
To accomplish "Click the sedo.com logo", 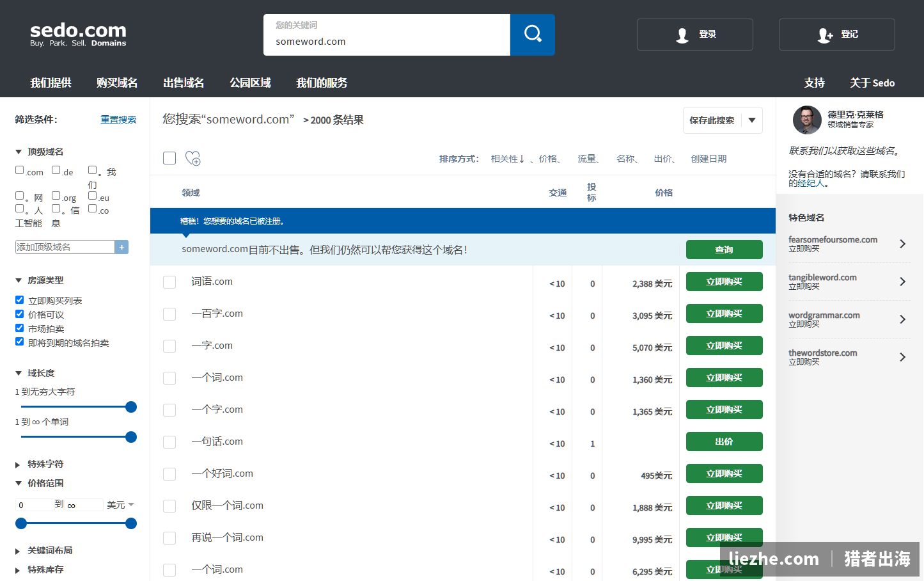I will pos(78,35).
